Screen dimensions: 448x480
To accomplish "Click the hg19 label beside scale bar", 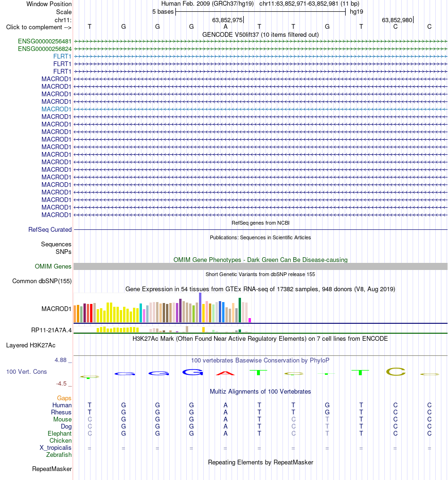I will pos(357,12).
